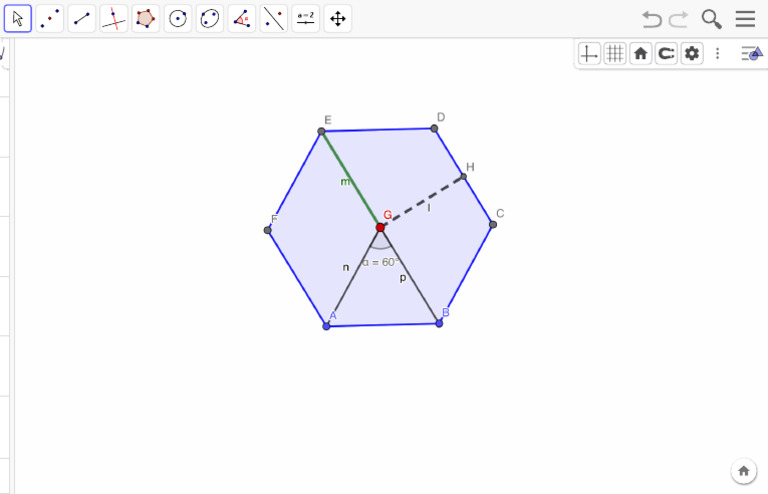This screenshot has height=494, width=768.
Task: Select blue vertex point A
Action: 326,326
